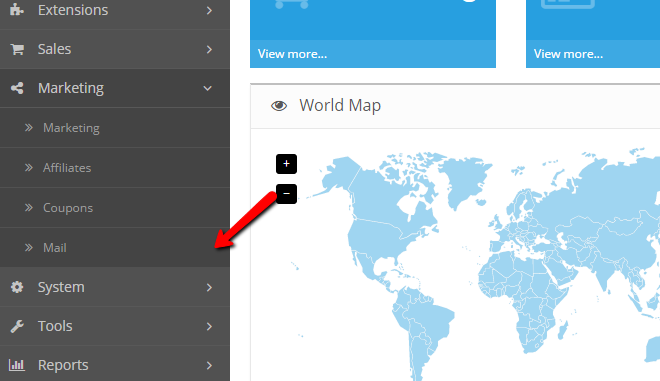660x381 pixels.
Task: Go to Affiliates page
Action: [114, 168]
